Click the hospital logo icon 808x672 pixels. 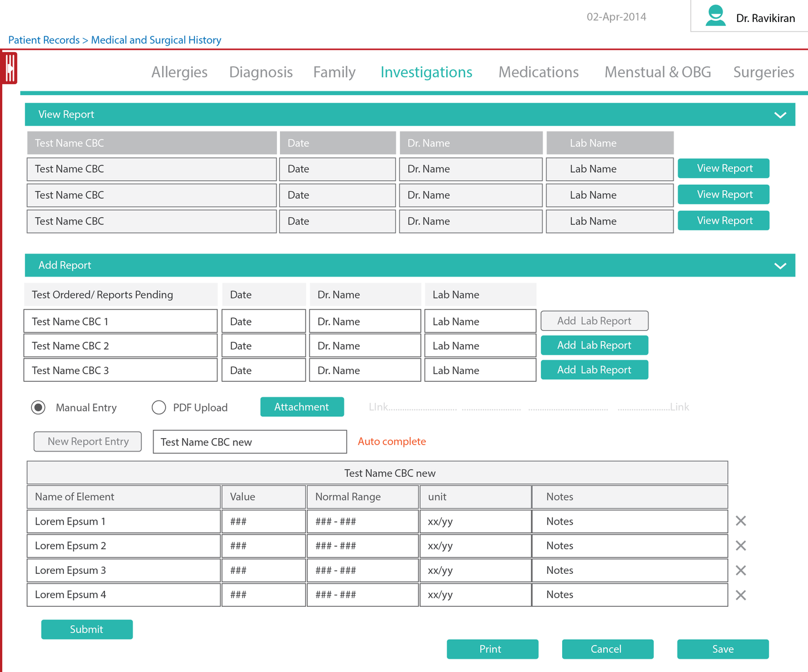point(10,68)
